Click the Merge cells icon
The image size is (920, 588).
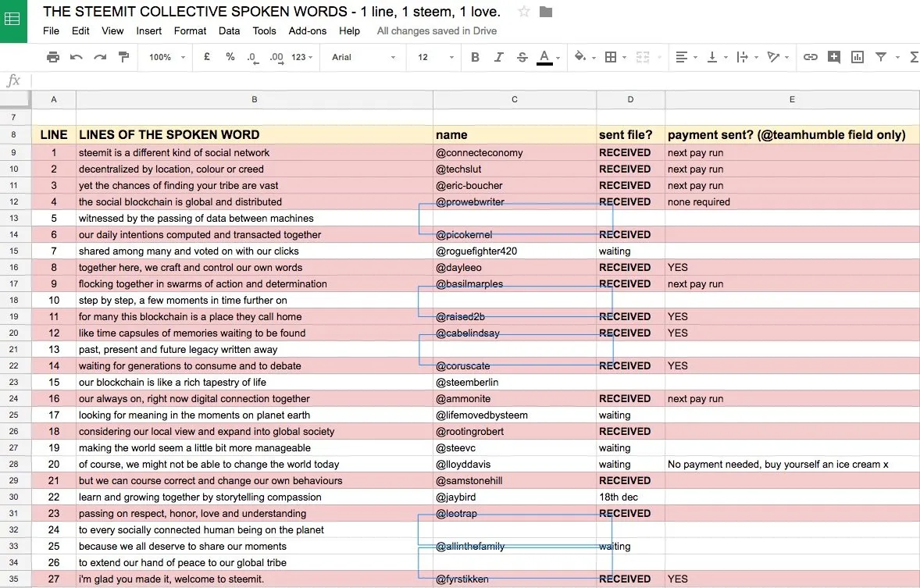[643, 57]
